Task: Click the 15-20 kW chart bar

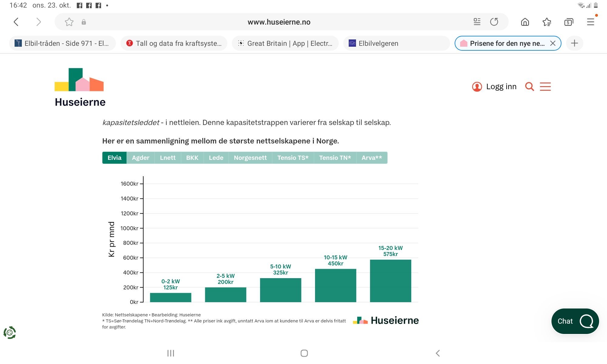Action: 391,281
